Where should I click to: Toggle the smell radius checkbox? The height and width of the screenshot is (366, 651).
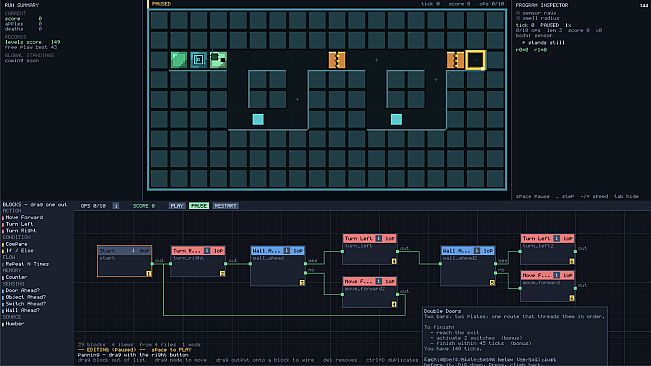pyautogui.click(x=518, y=18)
